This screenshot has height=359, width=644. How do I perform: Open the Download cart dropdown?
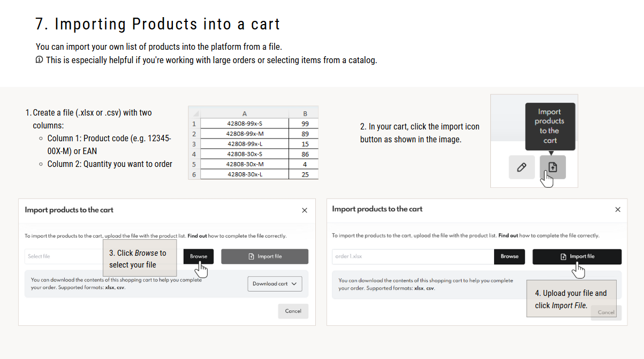(x=275, y=284)
